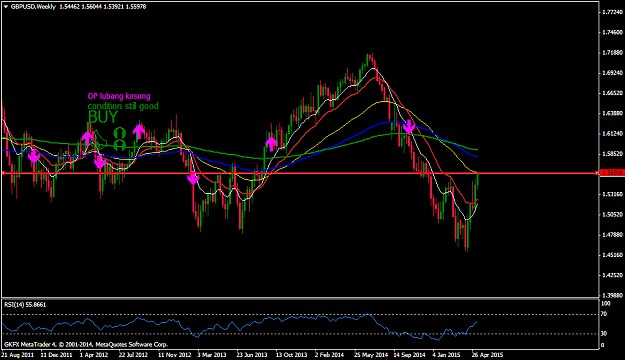The image size is (625, 360).
Task: Select the 'OP lubang kosong' magenta text label
Action: [x=119, y=96]
